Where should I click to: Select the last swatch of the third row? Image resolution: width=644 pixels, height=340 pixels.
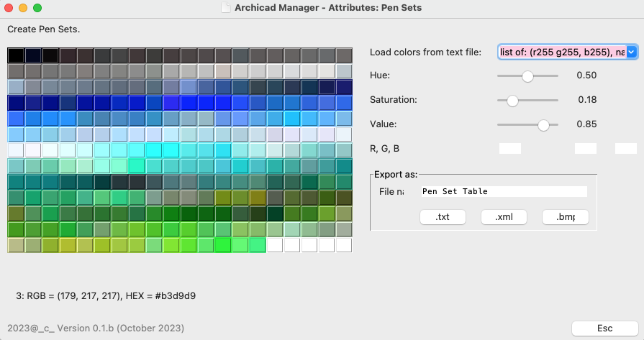click(x=344, y=87)
